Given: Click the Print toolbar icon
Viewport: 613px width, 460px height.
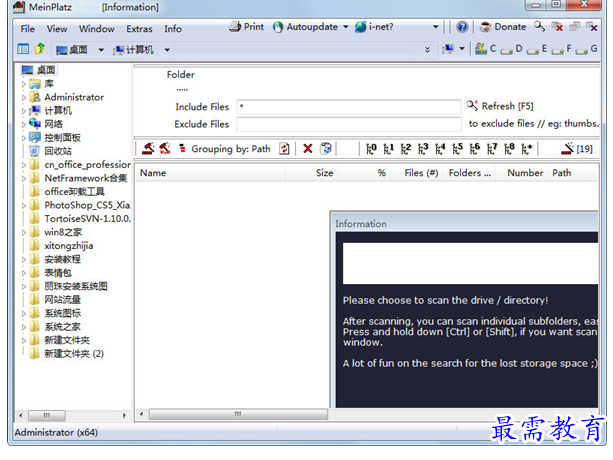Looking at the screenshot, I should 235,27.
